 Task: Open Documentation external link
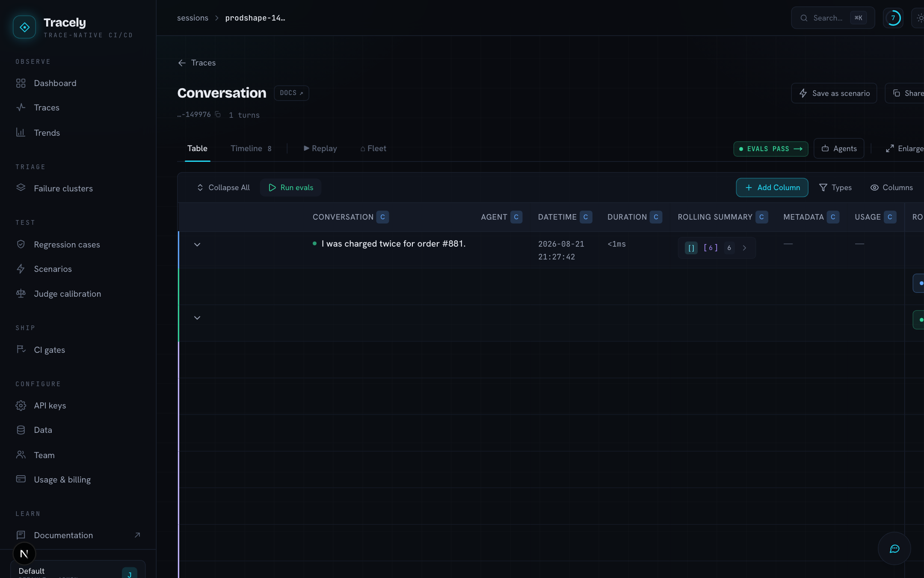pyautogui.click(x=78, y=535)
